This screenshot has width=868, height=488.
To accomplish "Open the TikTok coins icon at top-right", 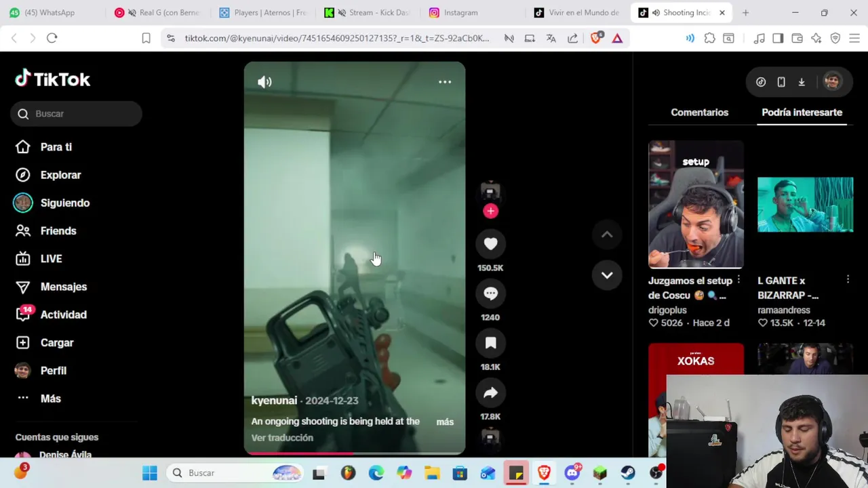I will (x=761, y=82).
